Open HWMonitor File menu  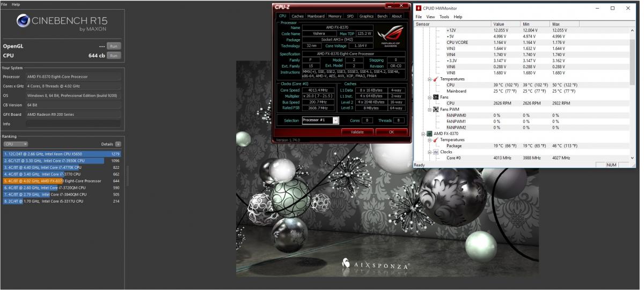(419, 17)
